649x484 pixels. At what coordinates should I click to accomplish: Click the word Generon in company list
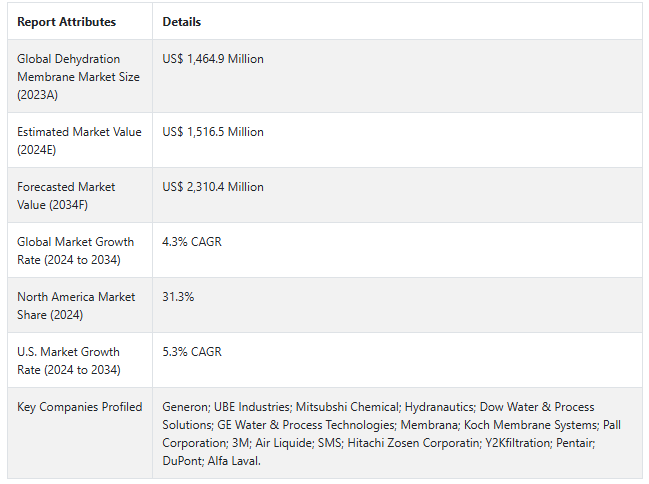(186, 407)
